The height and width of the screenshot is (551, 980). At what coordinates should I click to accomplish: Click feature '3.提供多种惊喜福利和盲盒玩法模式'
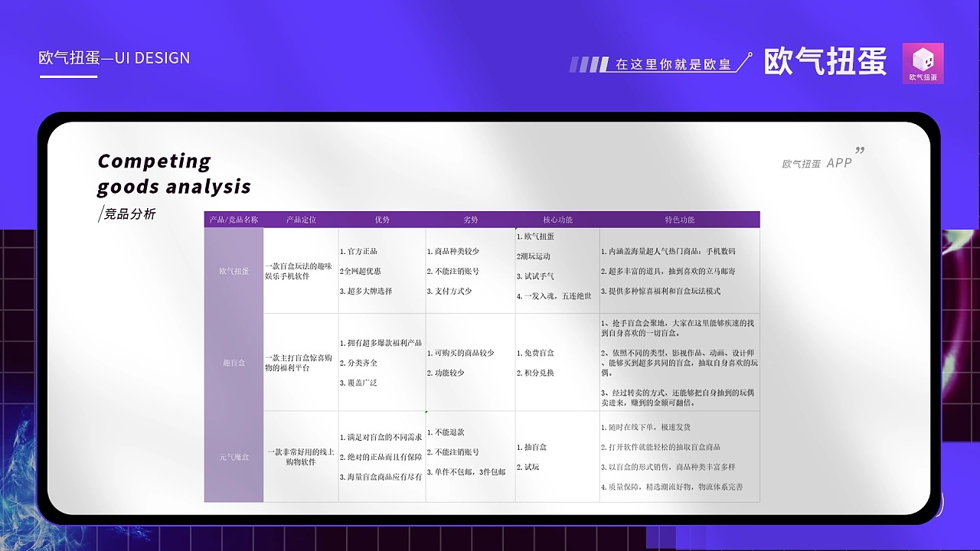[x=661, y=291]
